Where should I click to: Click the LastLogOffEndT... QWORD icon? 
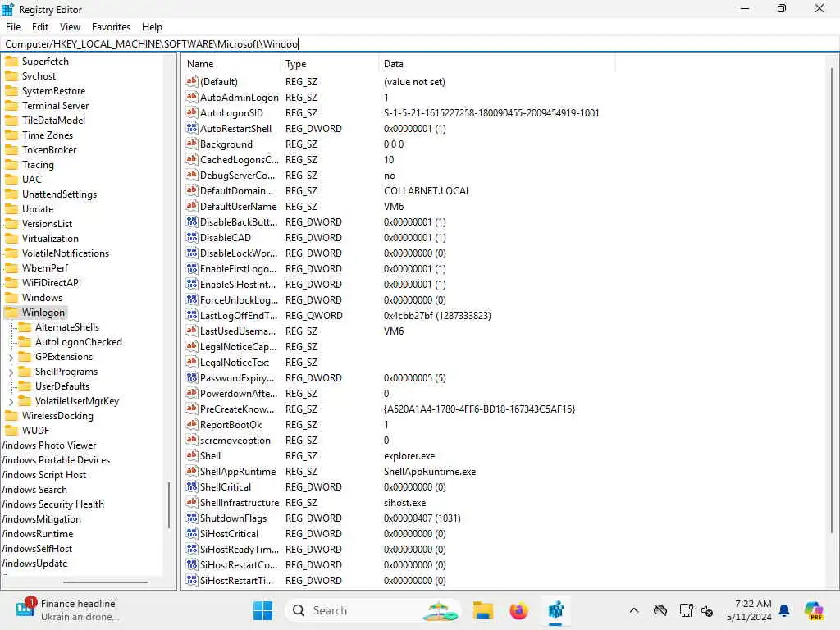tap(192, 315)
